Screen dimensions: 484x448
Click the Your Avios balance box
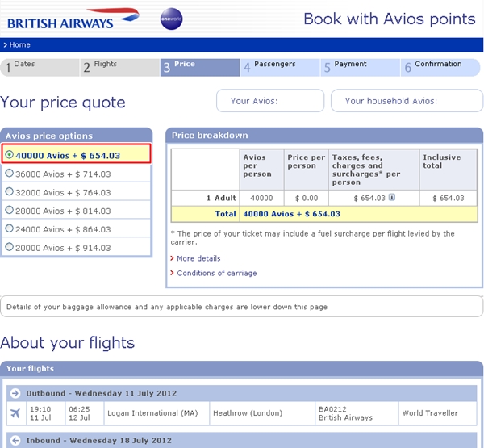pos(270,101)
